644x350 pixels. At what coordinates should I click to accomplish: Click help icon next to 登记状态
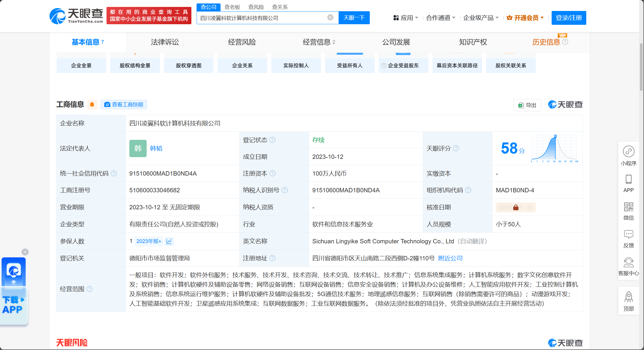[x=272, y=140]
